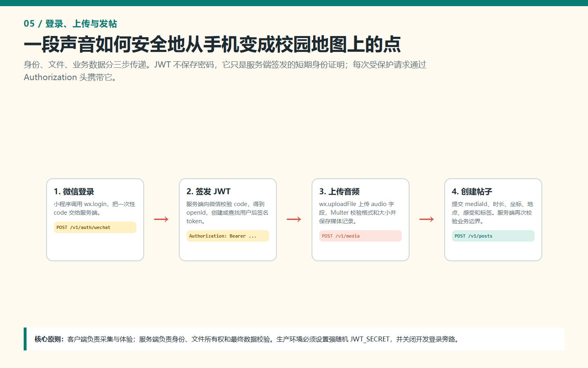Select the "4. 创建帖子" card heading
Screen dimensions: 588x368
point(472,191)
